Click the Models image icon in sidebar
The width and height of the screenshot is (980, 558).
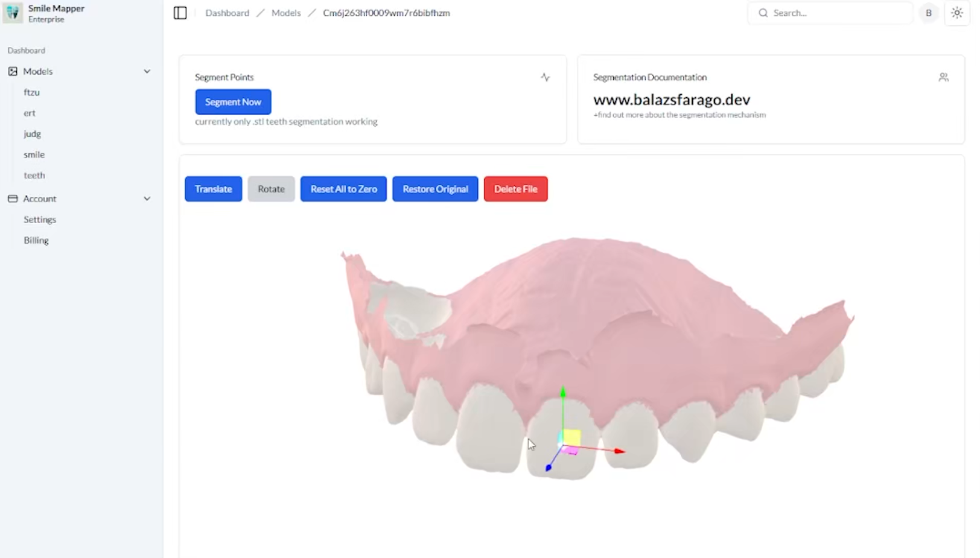(12, 71)
